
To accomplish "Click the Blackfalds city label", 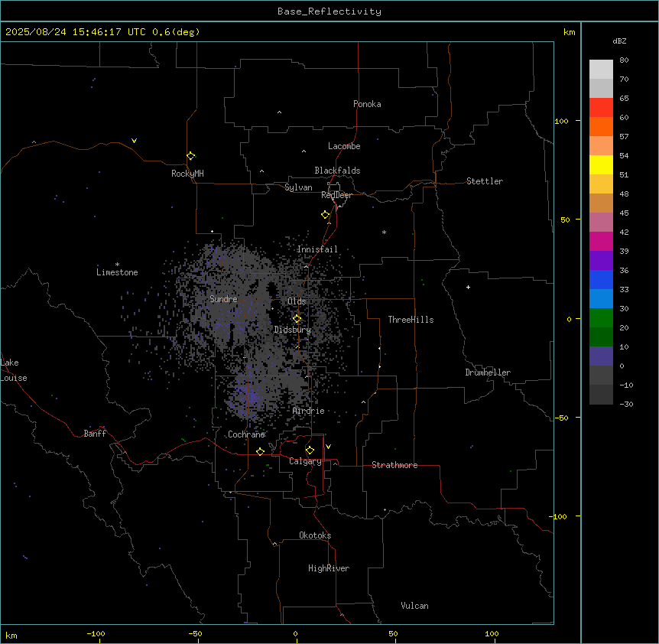I will click(337, 171).
